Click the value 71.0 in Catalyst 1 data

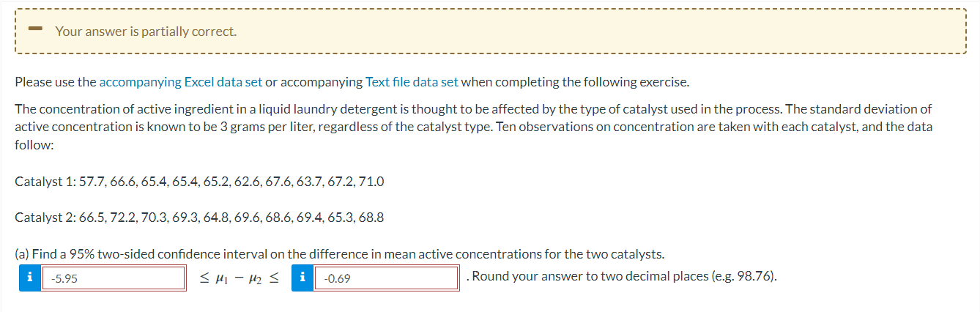(x=372, y=181)
